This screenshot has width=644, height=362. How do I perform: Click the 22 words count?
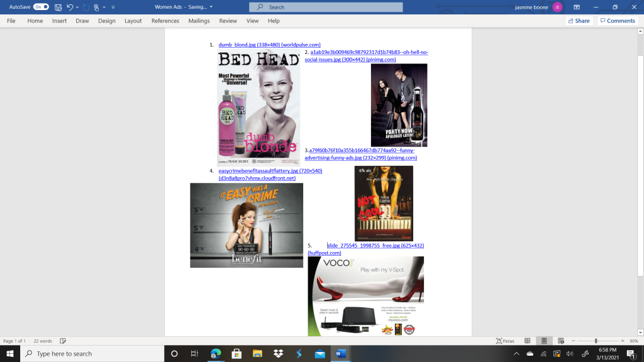click(x=43, y=341)
